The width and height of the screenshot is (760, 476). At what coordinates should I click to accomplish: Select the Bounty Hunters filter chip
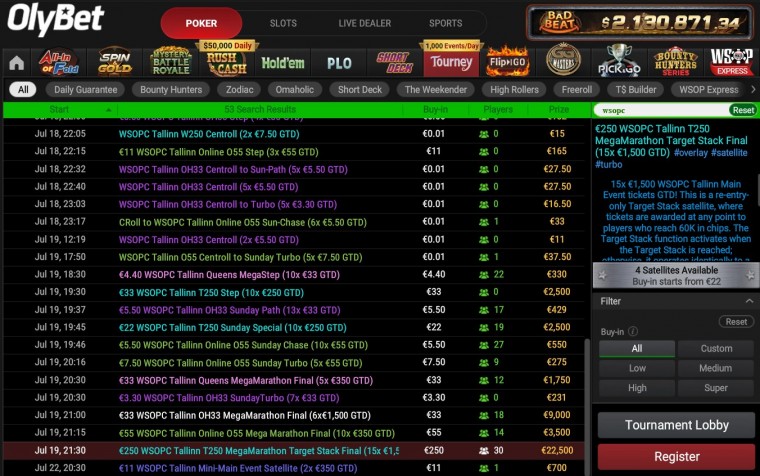tap(171, 89)
